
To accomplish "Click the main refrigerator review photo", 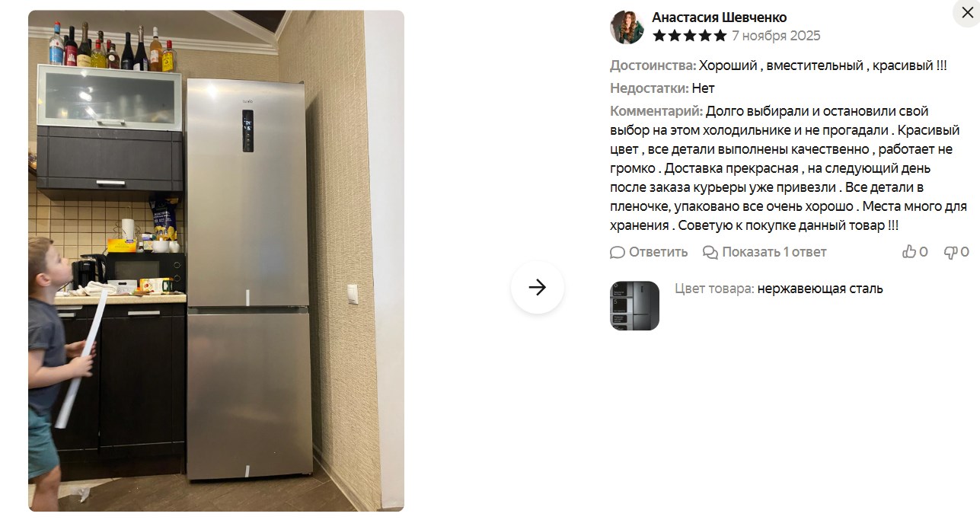I will [216, 260].
